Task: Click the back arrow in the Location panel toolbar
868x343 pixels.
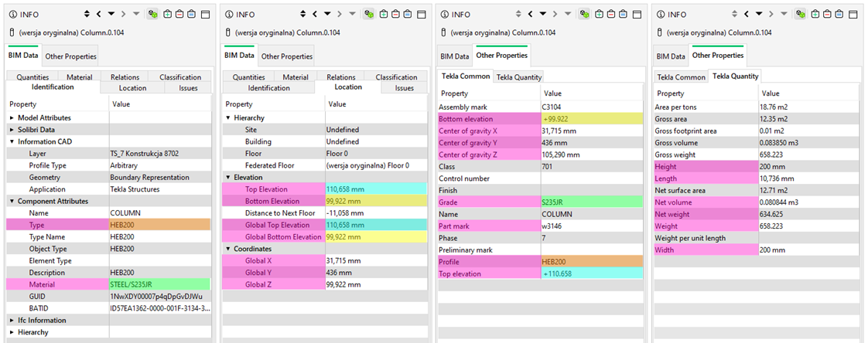Action: tap(314, 14)
